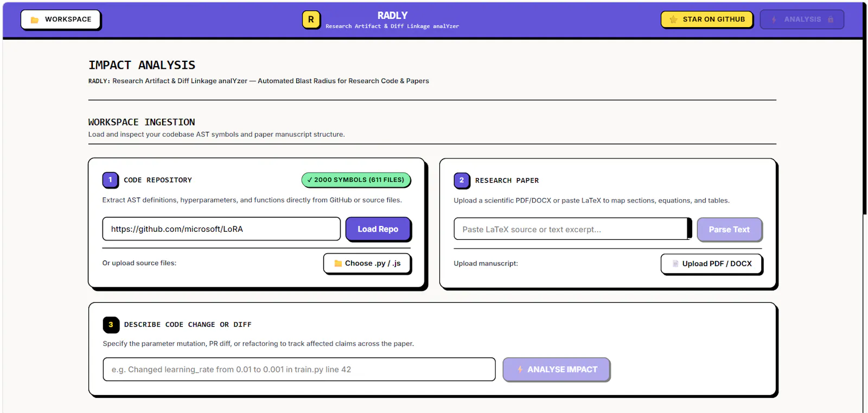Click step 1 badge for Code Repository

(x=110, y=180)
